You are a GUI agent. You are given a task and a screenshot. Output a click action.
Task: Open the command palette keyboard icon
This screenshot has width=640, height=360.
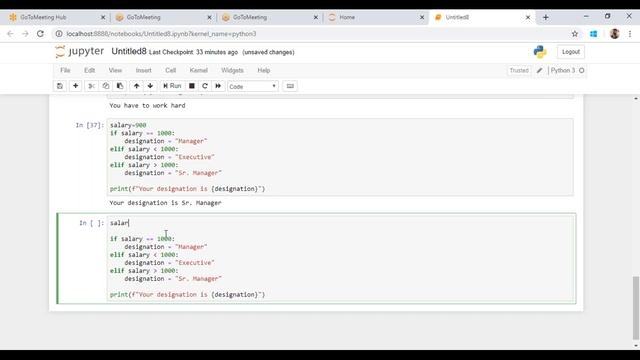coord(290,86)
